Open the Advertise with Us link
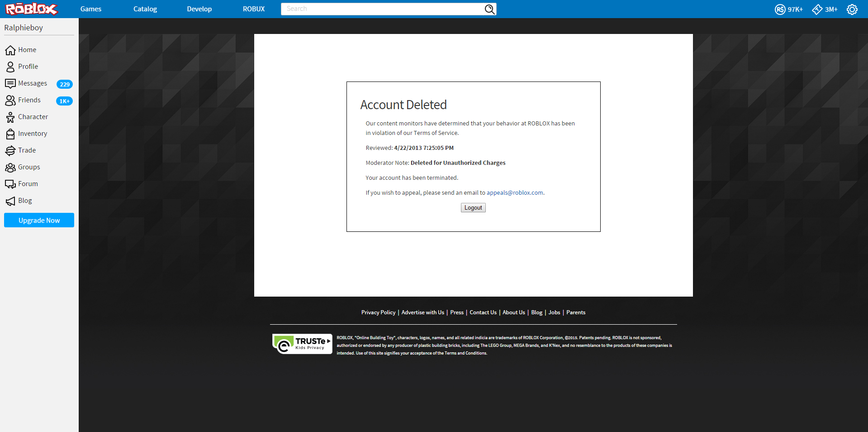Viewport: 868px width, 432px height. pos(423,312)
